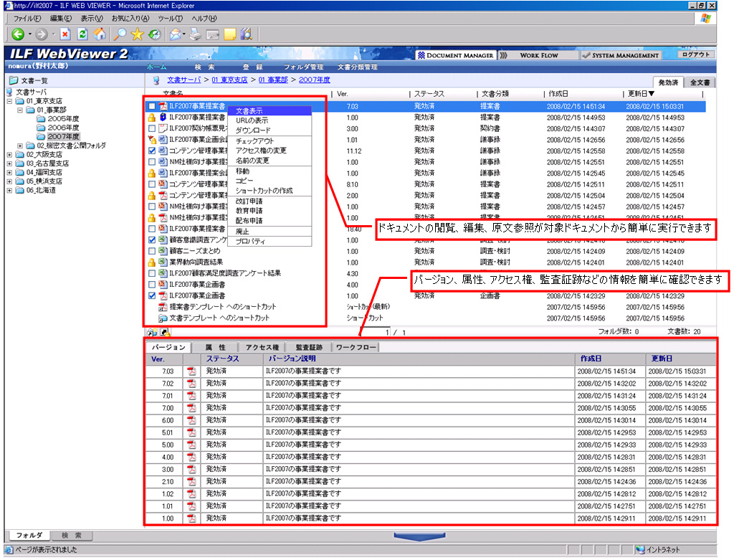The image size is (734, 560).
Task: Collapse the 01_東京支店 tree node
Action: (9, 101)
